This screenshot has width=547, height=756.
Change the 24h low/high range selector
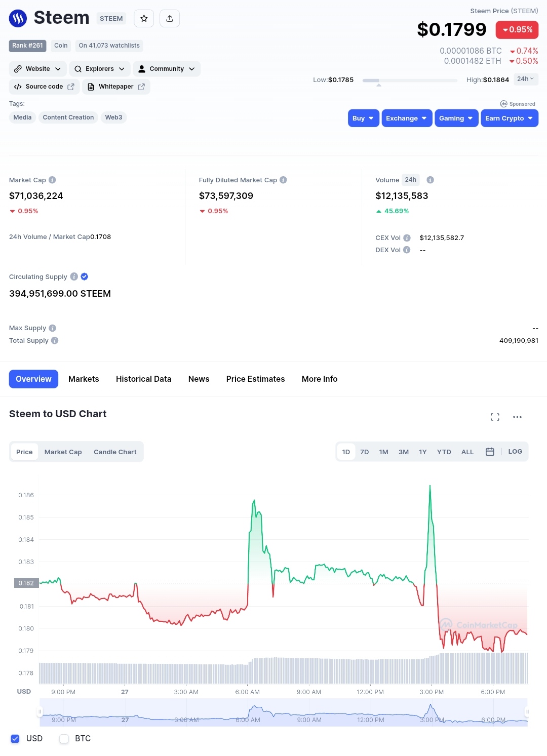[526, 79]
